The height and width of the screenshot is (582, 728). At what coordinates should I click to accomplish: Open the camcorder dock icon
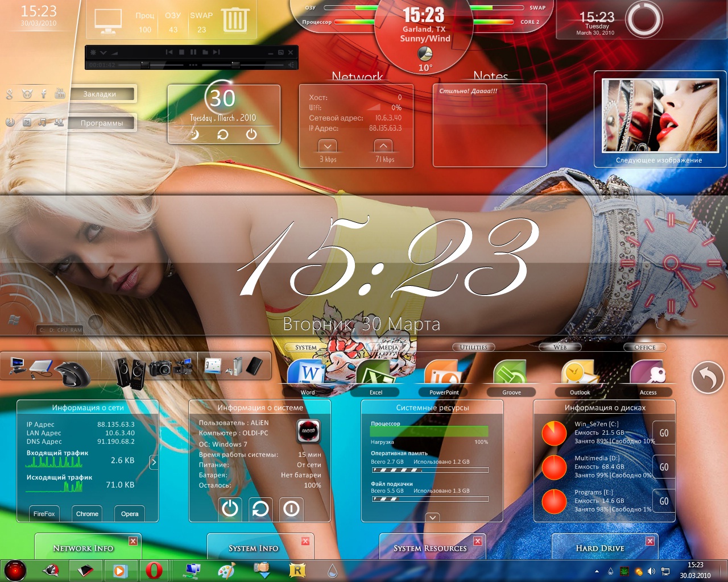pyautogui.click(x=183, y=367)
